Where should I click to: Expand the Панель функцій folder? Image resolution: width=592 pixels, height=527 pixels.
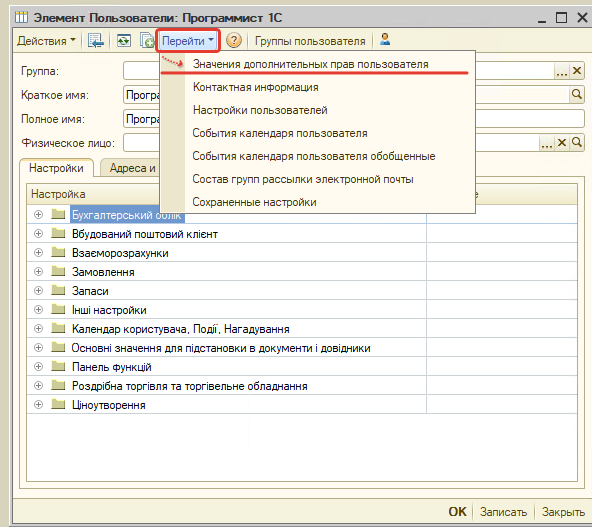[39, 367]
